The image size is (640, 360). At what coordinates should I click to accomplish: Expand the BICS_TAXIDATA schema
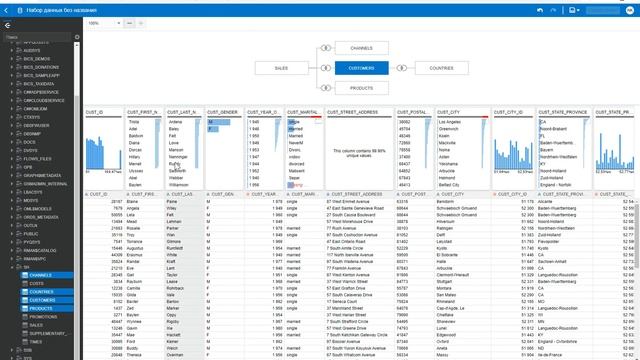[x=11, y=84]
